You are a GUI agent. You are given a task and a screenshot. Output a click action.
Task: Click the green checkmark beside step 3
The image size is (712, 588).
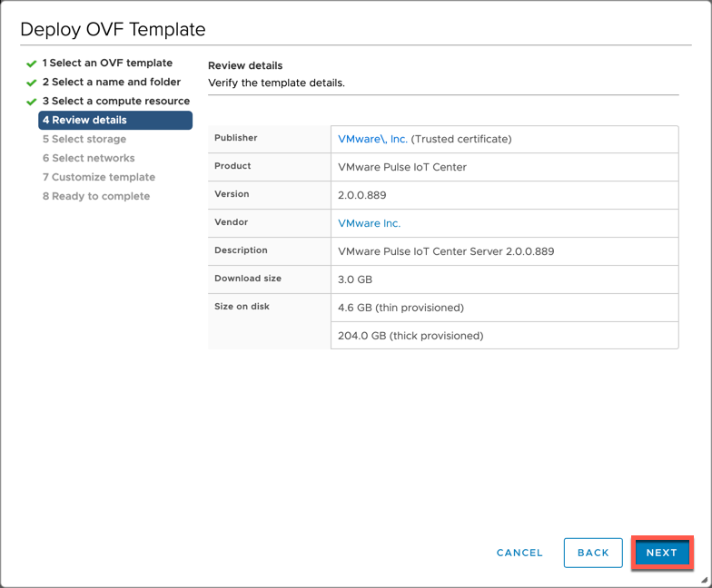coord(31,102)
